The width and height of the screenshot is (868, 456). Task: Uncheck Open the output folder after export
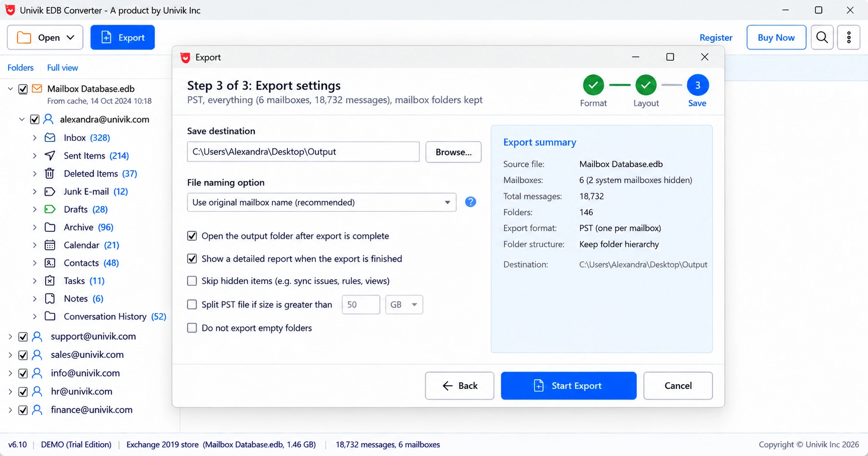(192, 236)
